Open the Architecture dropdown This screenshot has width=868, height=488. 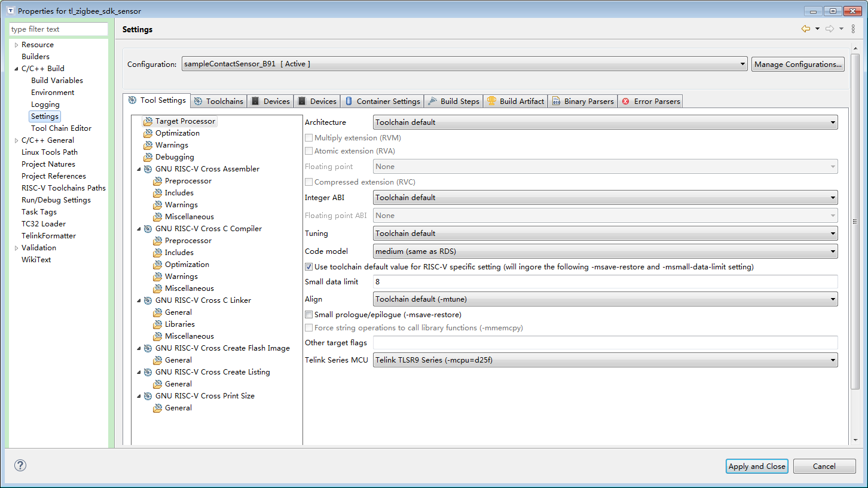click(606, 122)
